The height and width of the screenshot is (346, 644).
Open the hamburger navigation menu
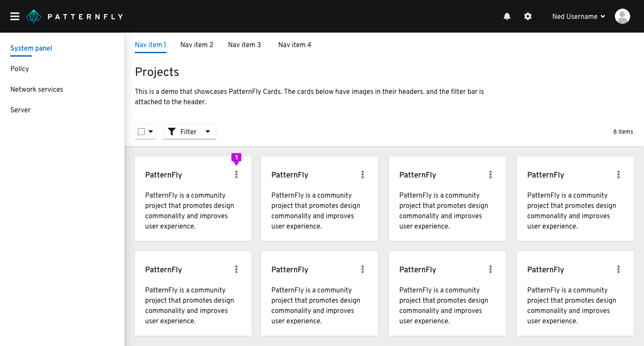point(15,16)
